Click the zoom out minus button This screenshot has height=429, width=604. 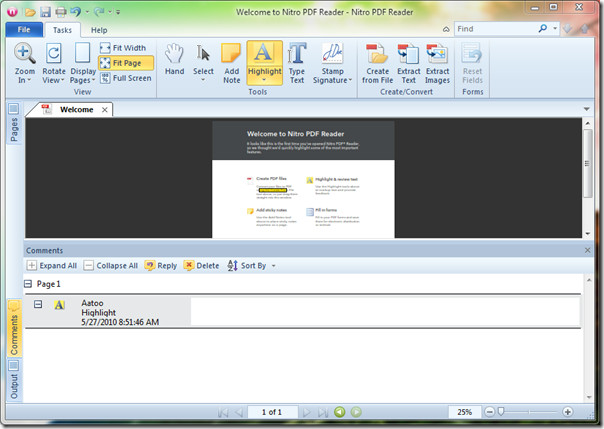[x=489, y=412]
